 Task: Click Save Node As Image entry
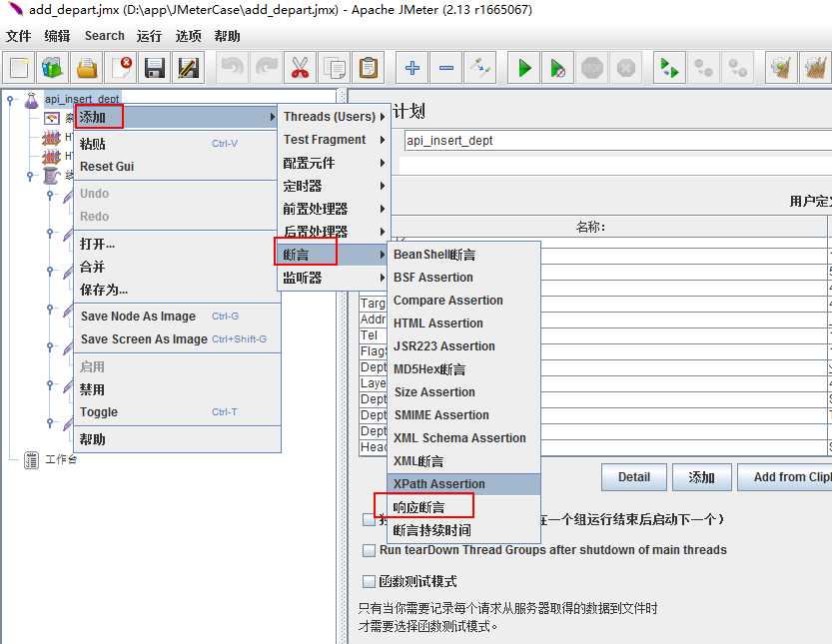176,317
